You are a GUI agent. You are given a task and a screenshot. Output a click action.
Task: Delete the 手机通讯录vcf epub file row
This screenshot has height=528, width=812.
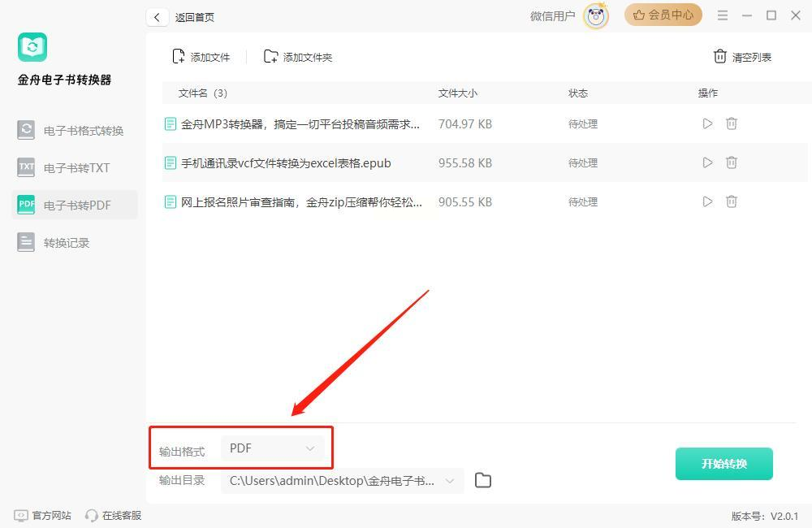click(x=732, y=162)
